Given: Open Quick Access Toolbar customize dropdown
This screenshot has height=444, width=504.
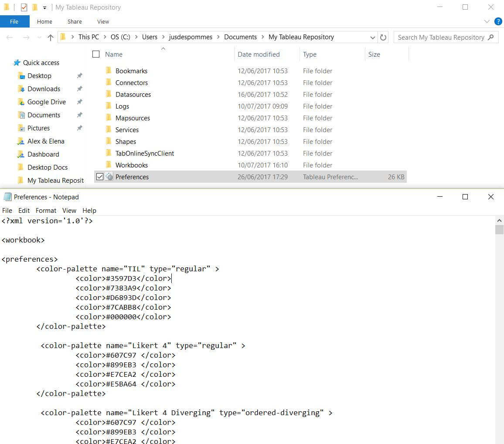Looking at the screenshot, I should (x=44, y=8).
